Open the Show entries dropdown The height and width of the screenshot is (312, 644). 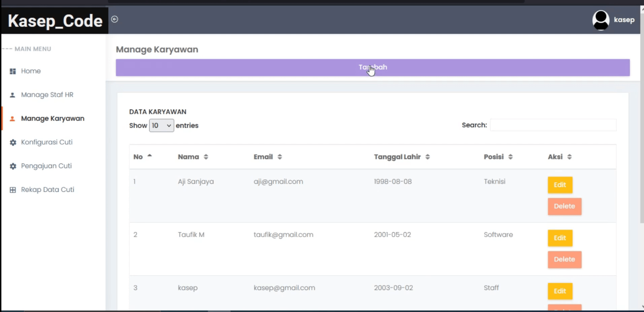pos(161,125)
